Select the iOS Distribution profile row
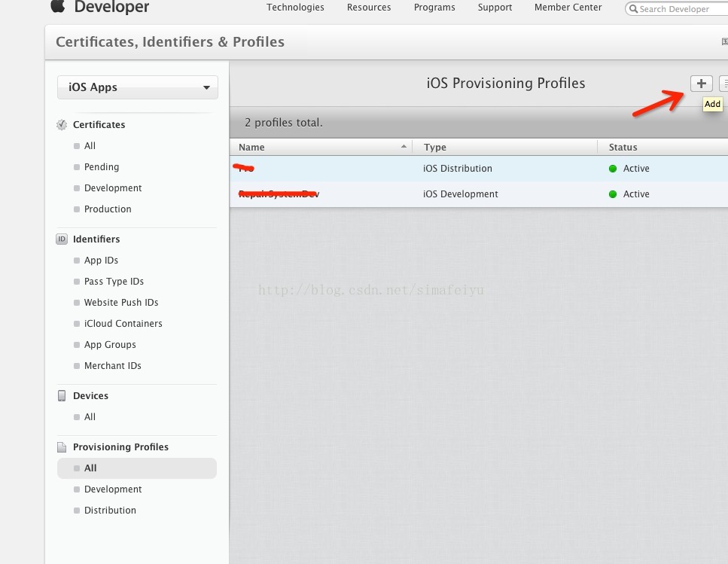This screenshot has width=728, height=564. (479, 169)
